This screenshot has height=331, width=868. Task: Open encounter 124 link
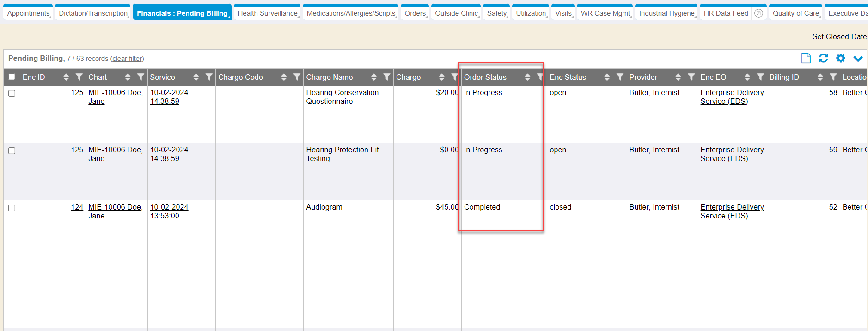click(x=77, y=207)
